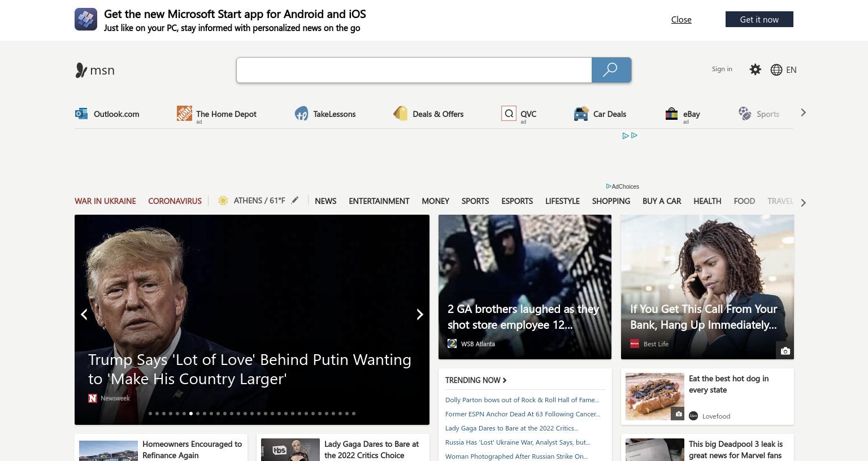Screen dimensions: 868x461
Task: Open WAR IN UKRAINE tab
Action: coord(105,201)
